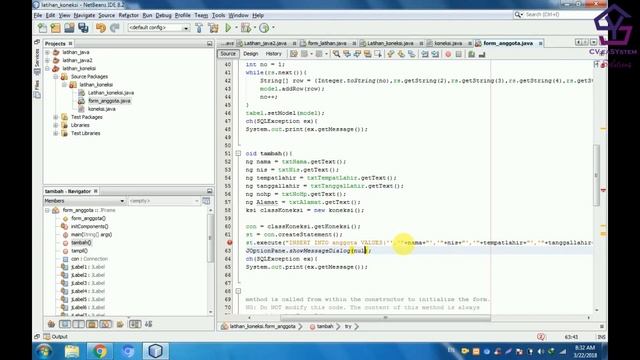Collapse the latihan_koneksi project node
Image resolution: width=640 pixels, height=360 pixels.
[47, 69]
